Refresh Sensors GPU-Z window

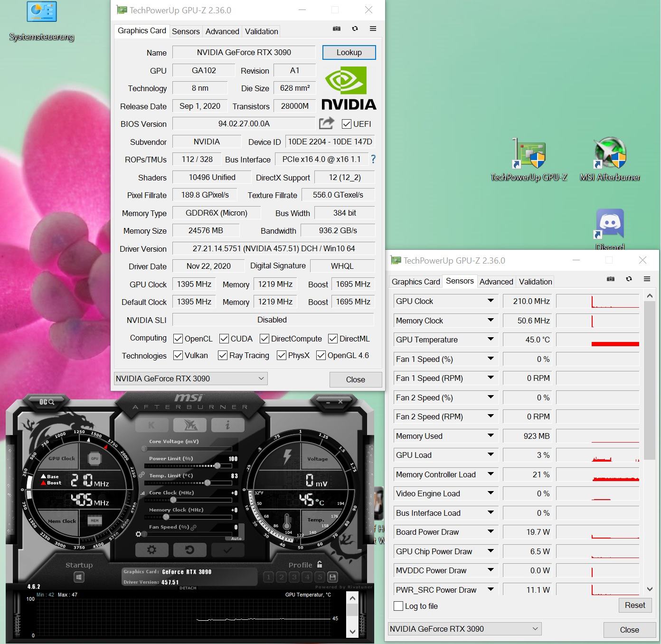(629, 279)
